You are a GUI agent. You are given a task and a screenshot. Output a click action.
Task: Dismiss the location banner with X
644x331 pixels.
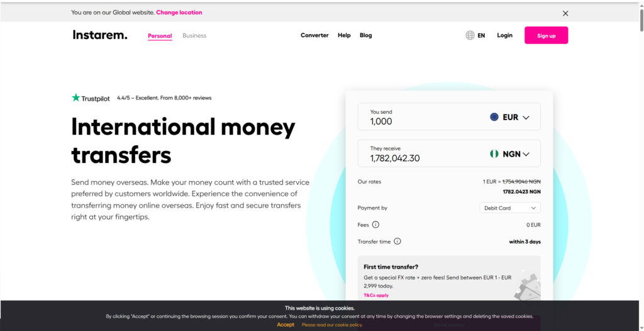pos(565,13)
